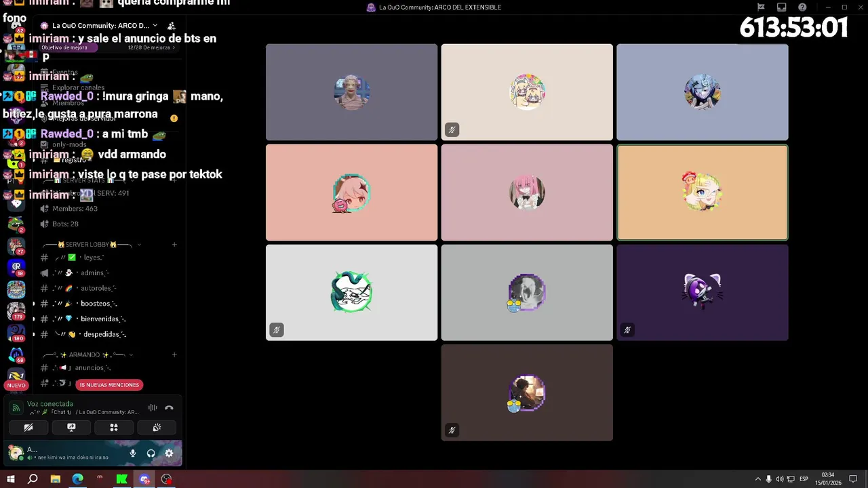Image resolution: width=868 pixels, height=488 pixels.
Task: Open server with 18 unread badge
Action: coord(16,268)
